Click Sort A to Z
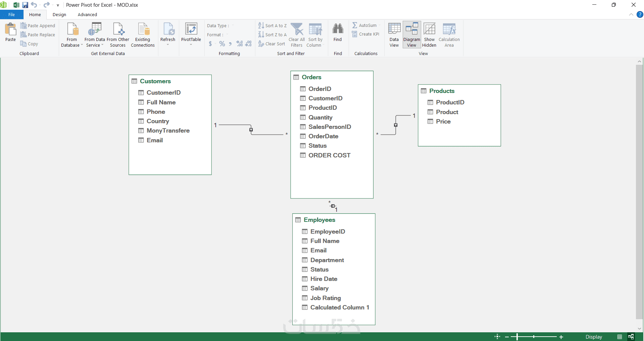644x341 pixels. pyautogui.click(x=273, y=26)
